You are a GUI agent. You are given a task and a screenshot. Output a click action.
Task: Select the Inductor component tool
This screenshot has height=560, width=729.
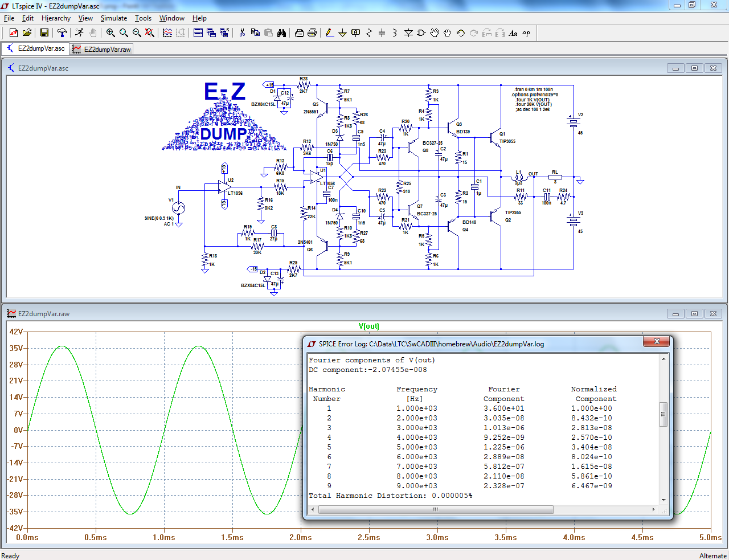pyautogui.click(x=395, y=33)
